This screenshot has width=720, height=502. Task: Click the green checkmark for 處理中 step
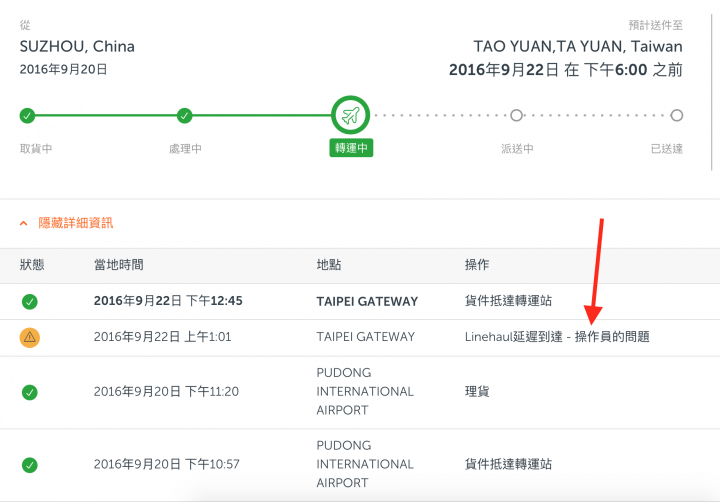(185, 115)
